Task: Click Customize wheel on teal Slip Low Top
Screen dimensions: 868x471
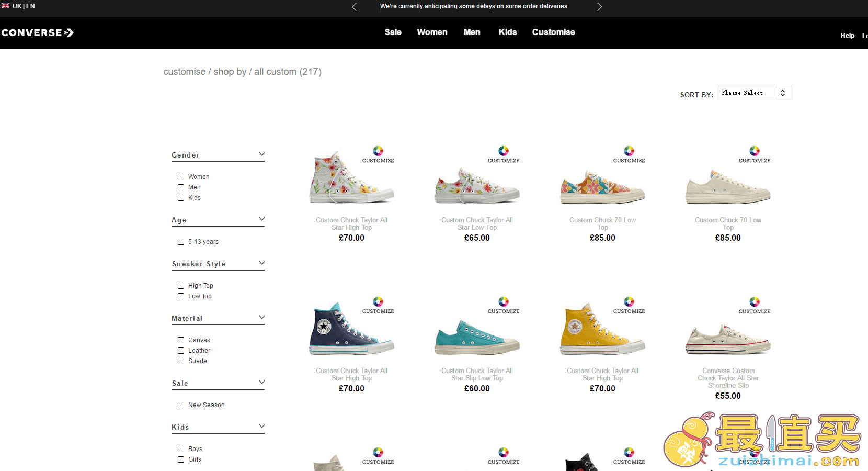Action: 504,301
